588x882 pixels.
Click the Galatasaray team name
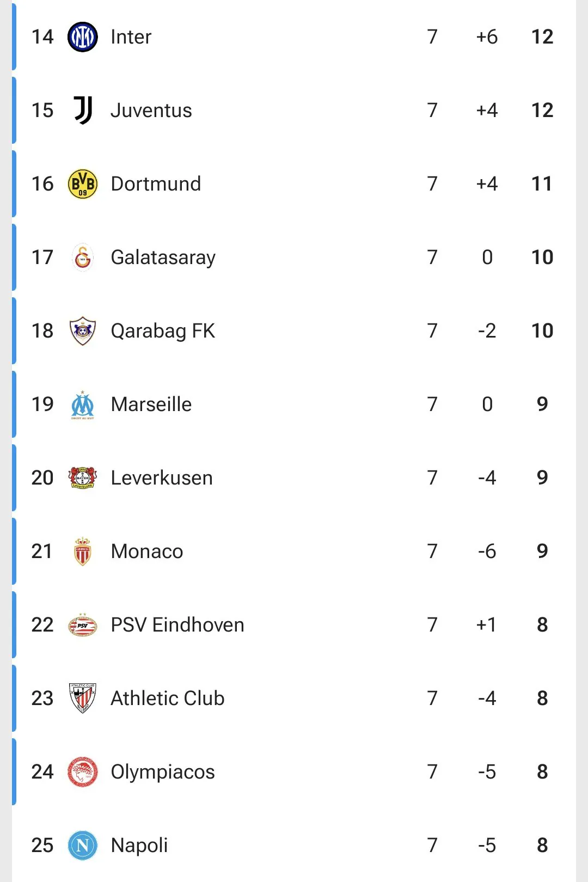point(163,258)
